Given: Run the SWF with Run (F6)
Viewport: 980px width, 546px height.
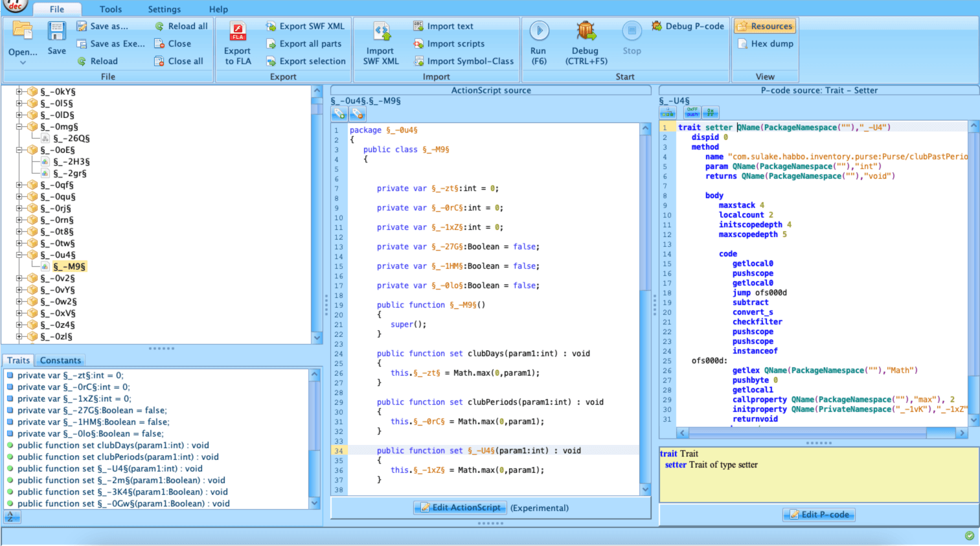Looking at the screenshot, I should point(539,43).
